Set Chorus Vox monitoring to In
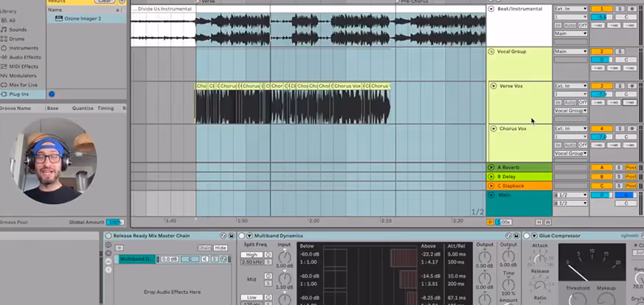Screen dimensions: 644x305 pos(558,145)
